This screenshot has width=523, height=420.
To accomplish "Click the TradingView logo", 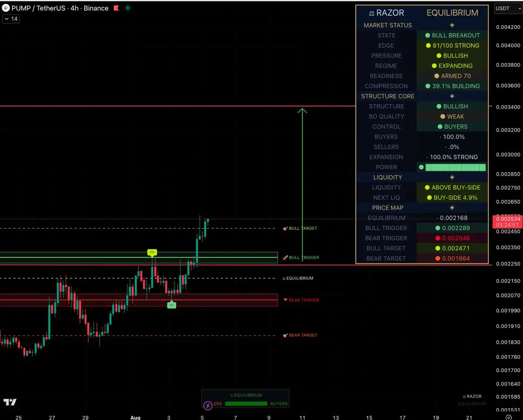I will (10, 402).
